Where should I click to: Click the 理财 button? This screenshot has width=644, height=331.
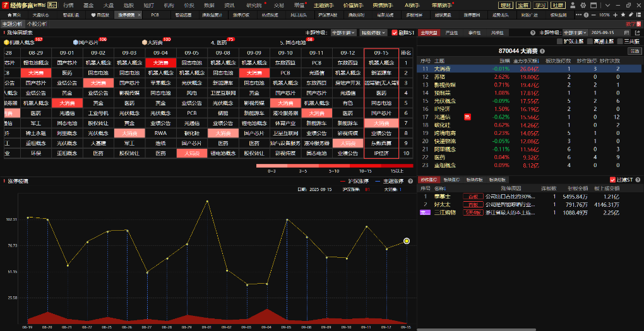pyautogui.click(x=506, y=5)
